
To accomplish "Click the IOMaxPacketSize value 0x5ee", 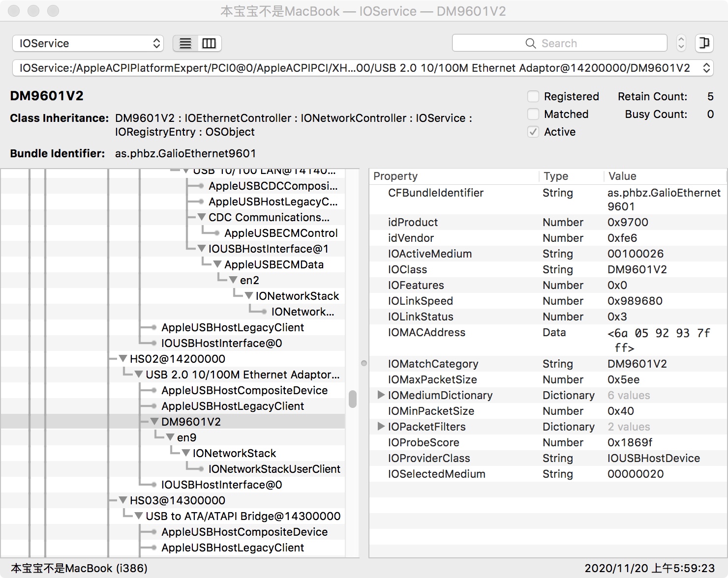I will click(624, 379).
